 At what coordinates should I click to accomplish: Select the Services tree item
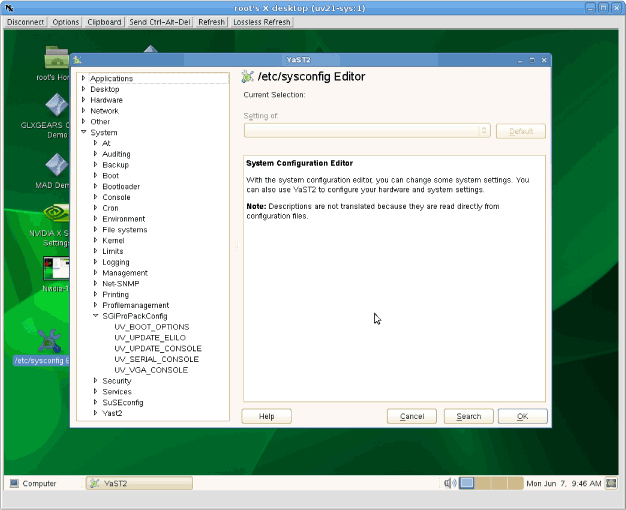pos(117,391)
